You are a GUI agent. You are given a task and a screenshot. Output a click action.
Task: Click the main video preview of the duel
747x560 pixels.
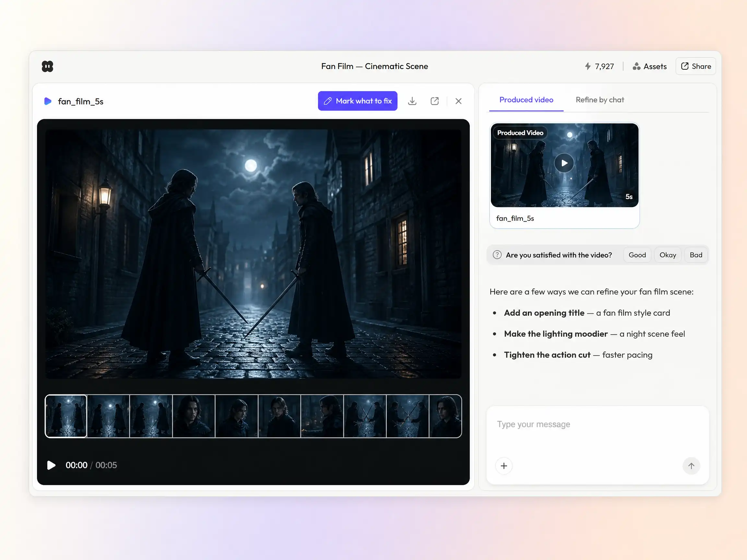(253, 254)
